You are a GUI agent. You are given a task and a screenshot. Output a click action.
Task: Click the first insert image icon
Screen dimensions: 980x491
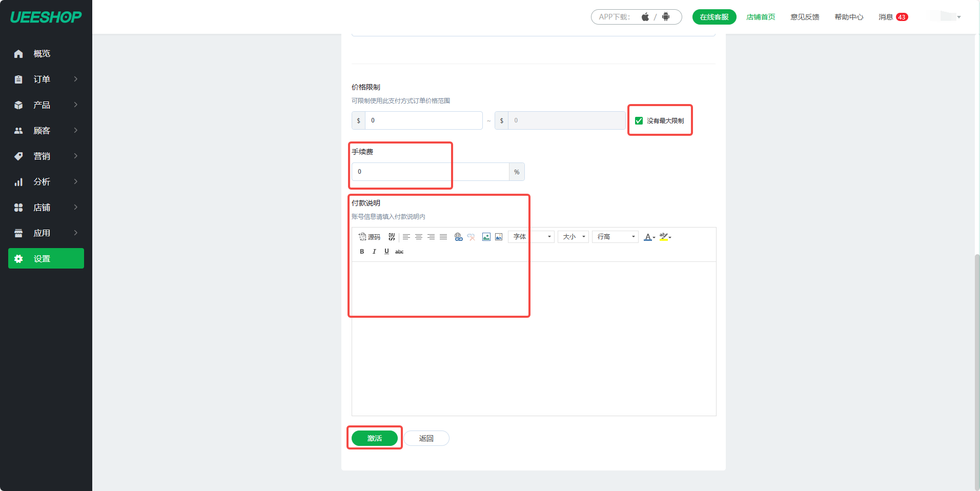coord(486,237)
